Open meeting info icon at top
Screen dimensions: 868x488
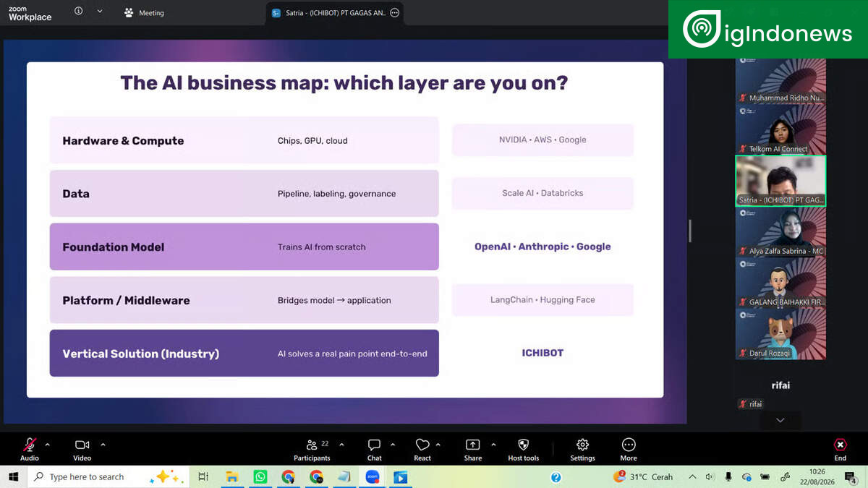pos(79,12)
